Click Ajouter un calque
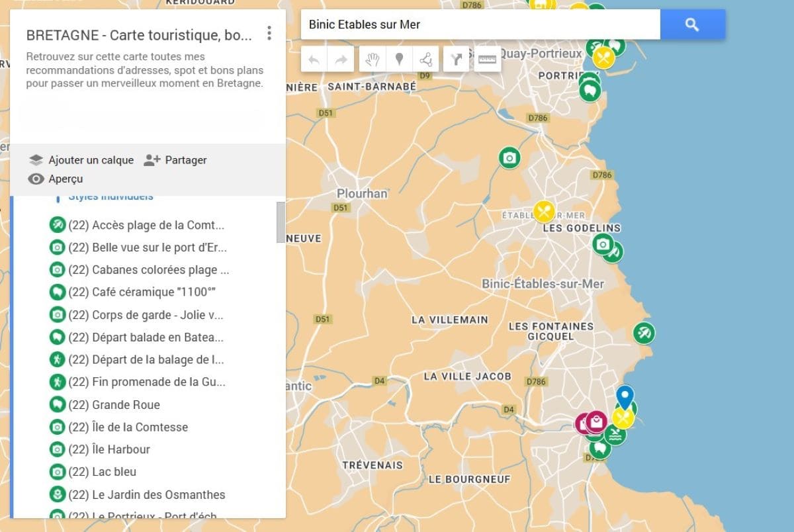794x532 pixels. [x=81, y=160]
